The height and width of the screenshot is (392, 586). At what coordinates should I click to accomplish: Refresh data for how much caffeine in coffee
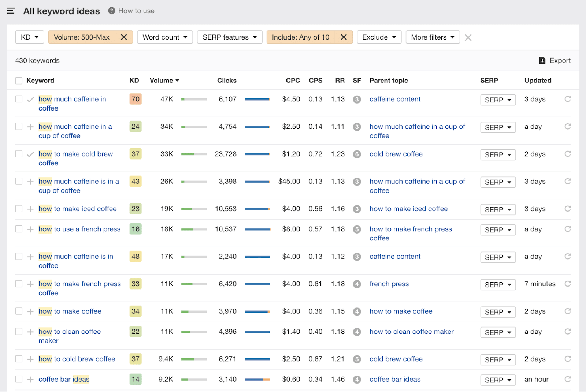click(567, 99)
